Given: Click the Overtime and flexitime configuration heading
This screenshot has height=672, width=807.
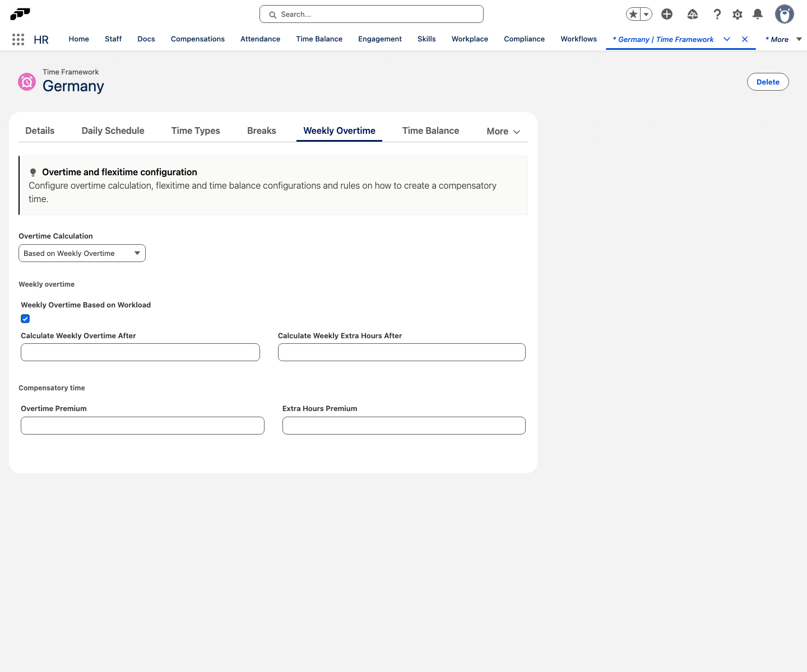Looking at the screenshot, I should pos(119,172).
